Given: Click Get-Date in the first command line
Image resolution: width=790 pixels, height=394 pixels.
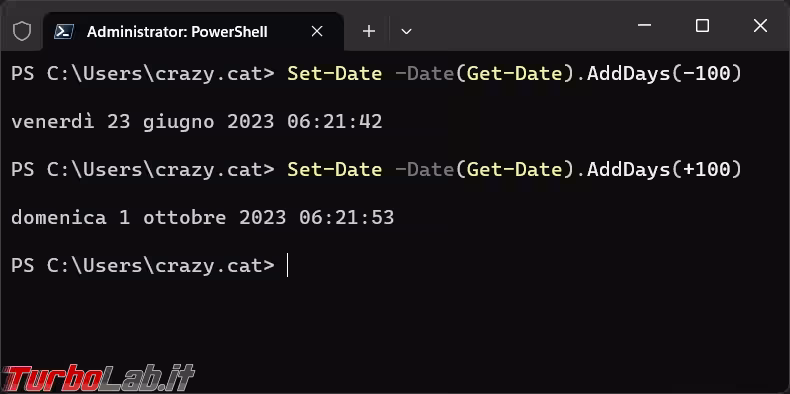Looking at the screenshot, I should 514,74.
